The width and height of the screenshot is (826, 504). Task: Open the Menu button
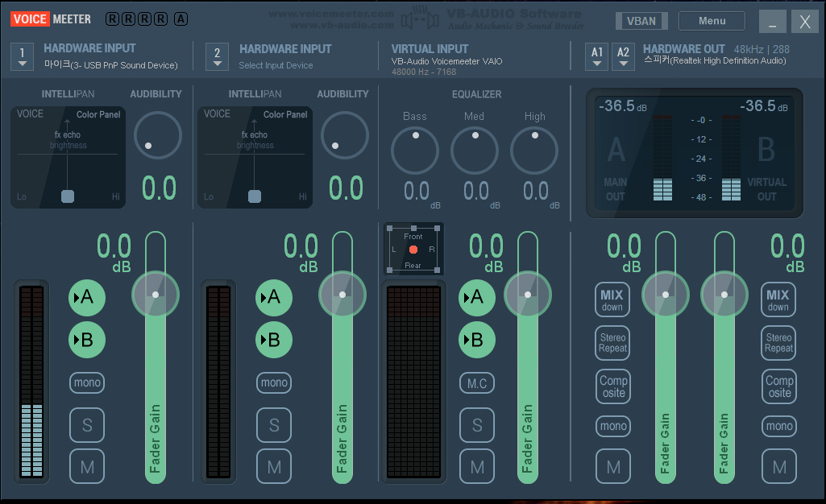(712, 21)
